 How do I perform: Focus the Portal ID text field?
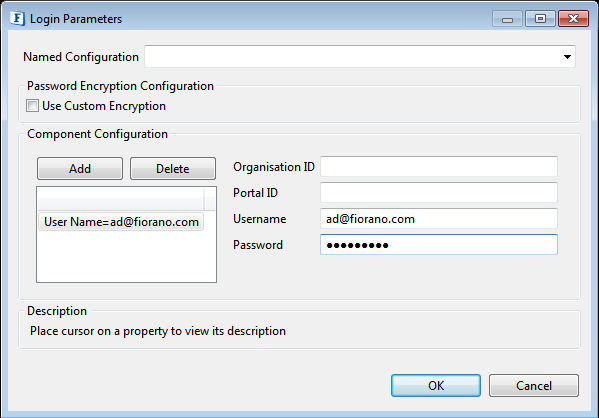point(439,193)
